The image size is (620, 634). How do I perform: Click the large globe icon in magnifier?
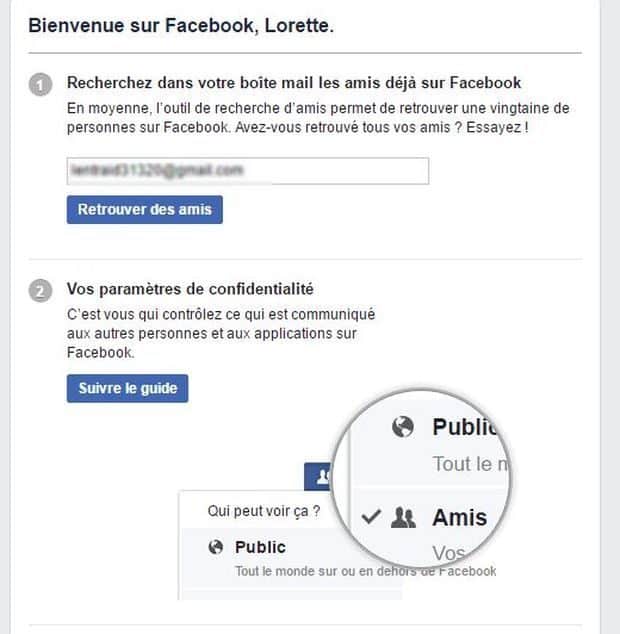(403, 427)
